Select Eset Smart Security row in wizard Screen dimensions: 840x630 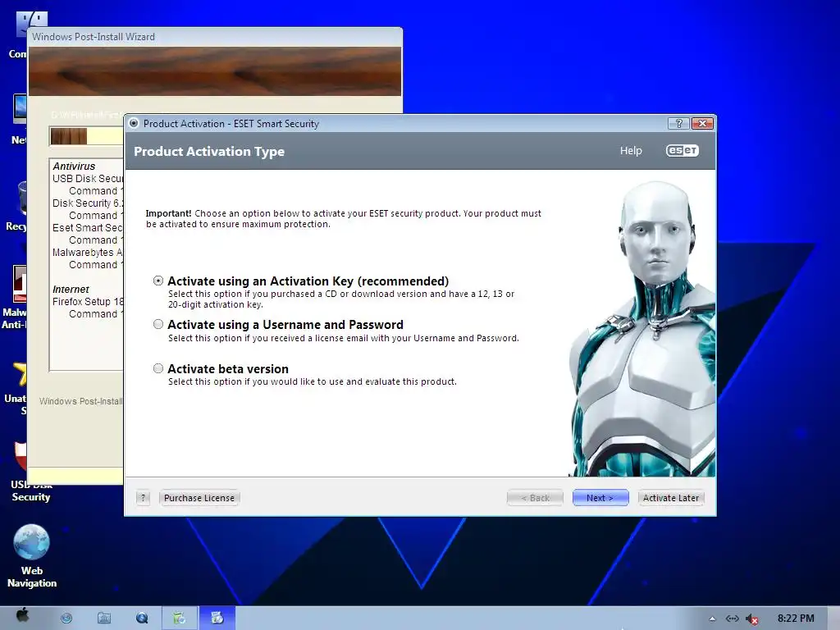point(88,228)
